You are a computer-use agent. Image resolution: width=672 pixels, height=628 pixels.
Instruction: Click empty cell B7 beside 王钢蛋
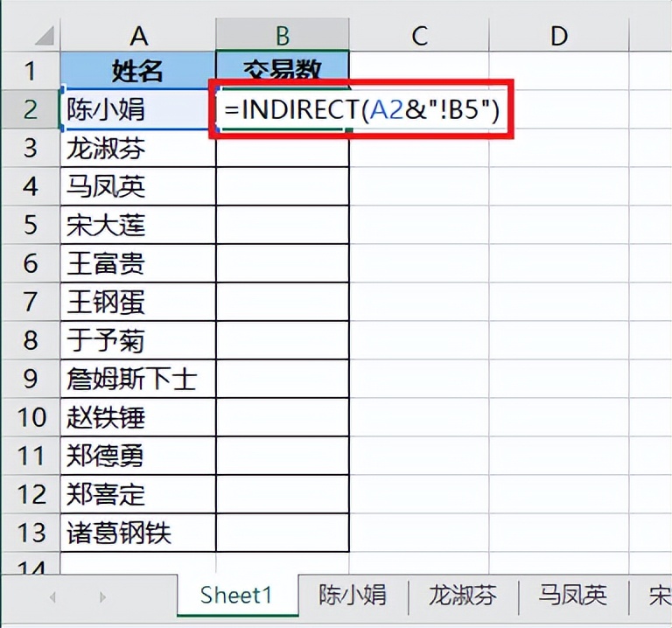pyautogui.click(x=283, y=302)
